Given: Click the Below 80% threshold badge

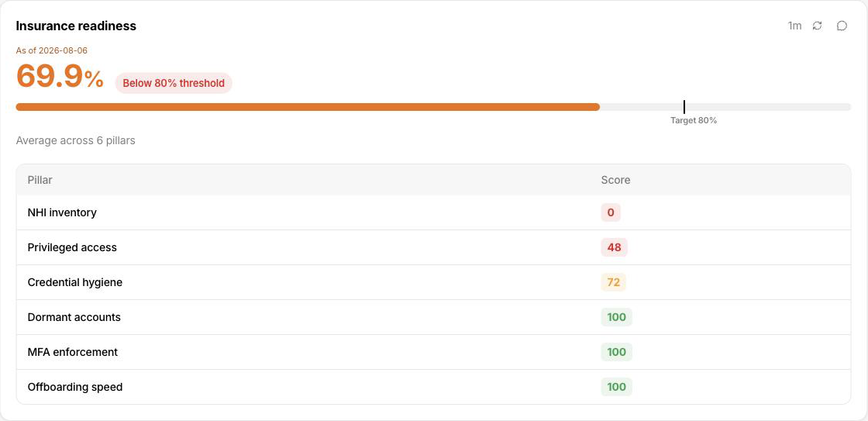Looking at the screenshot, I should (174, 83).
